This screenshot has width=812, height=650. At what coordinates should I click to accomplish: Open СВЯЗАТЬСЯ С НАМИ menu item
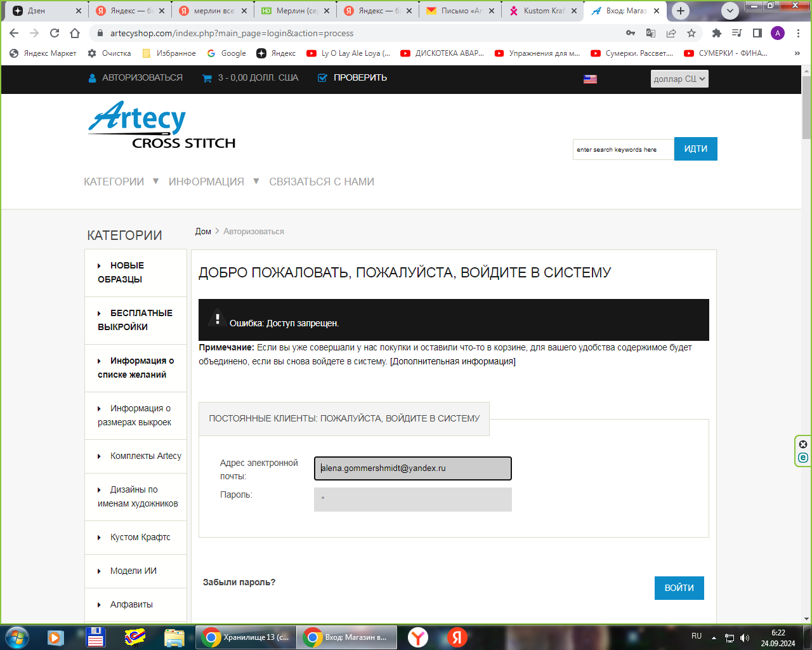322,182
